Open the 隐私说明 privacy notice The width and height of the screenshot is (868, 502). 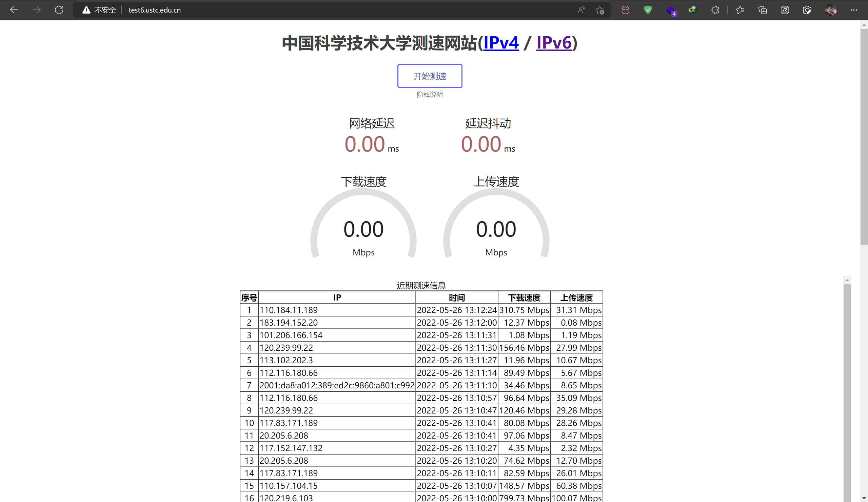click(430, 94)
